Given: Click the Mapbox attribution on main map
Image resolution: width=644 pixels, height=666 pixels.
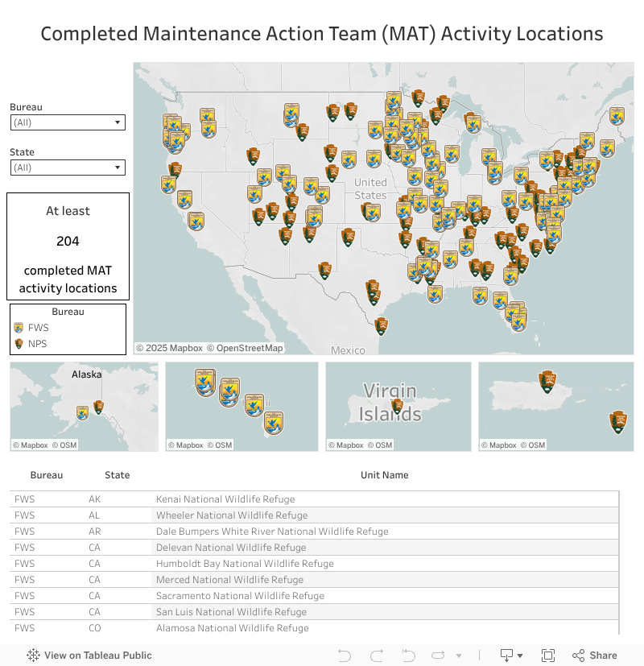Looking at the screenshot, I should point(169,348).
